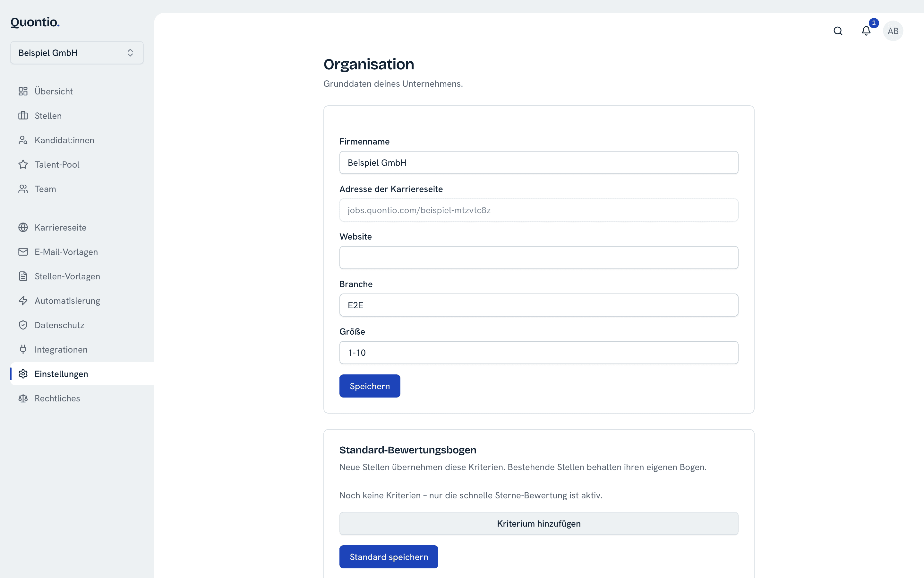Click text 'Grunddaten deines Unternehmens.'
Viewport: 924px width, 578px height.
pos(393,84)
